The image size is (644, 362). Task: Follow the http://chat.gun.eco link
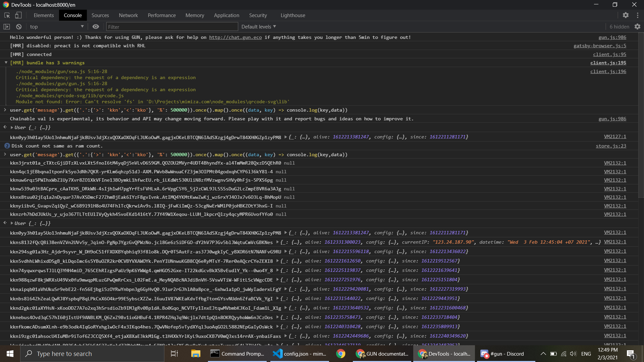pos(235,37)
